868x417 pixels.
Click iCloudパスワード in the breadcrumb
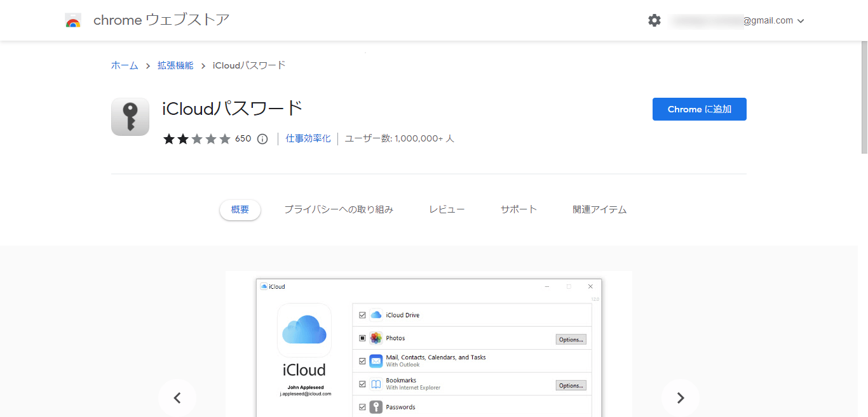(x=249, y=65)
